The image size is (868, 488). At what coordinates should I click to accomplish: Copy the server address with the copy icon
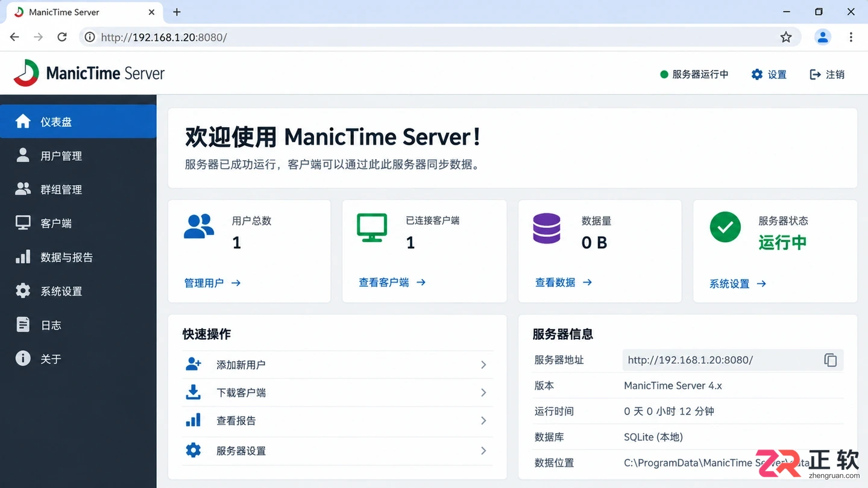[x=830, y=360]
